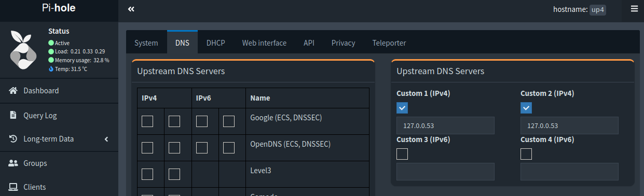The height and width of the screenshot is (196, 644).
Task: Click the empty Custom 4 IPv6 field
Action: click(x=569, y=172)
